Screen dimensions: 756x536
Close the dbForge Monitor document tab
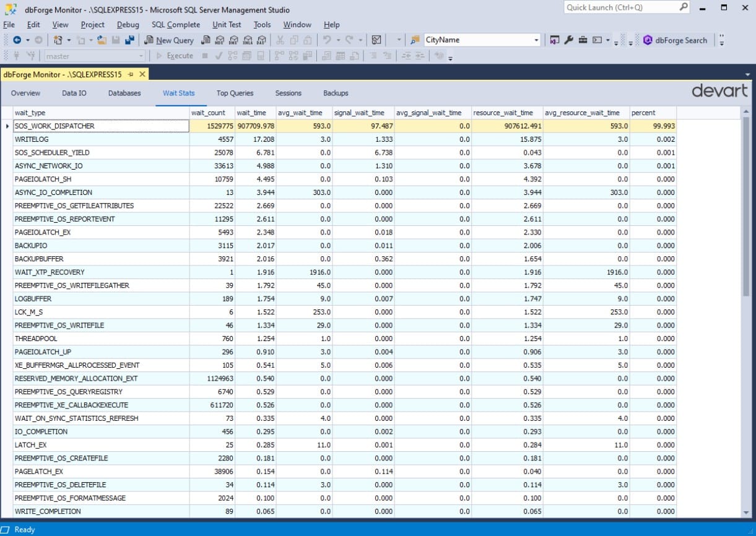pos(142,74)
